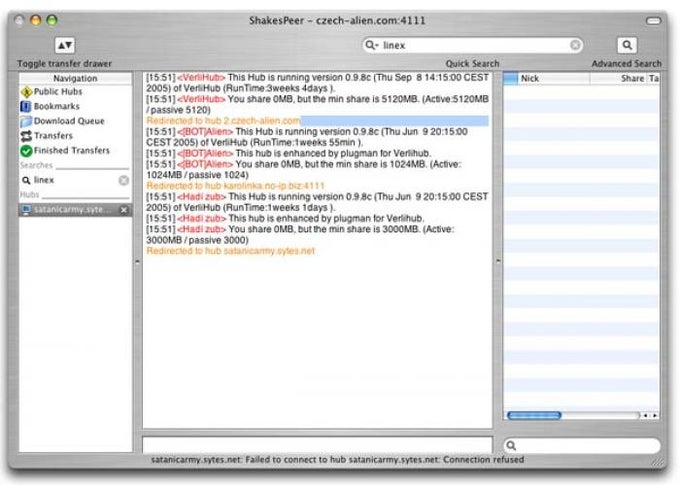This screenshot has height=485, width=680.
Task: Click the Navigation column header
Action: click(75, 79)
